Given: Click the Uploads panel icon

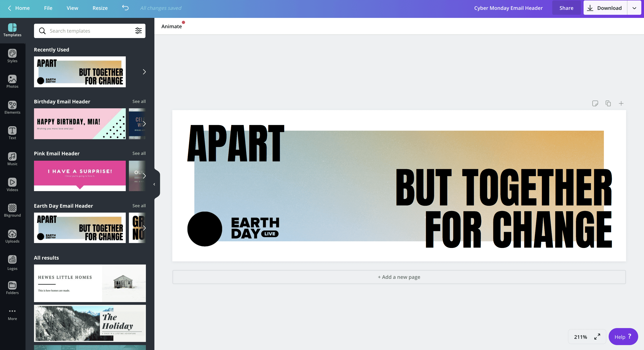Looking at the screenshot, I should [x=13, y=234].
